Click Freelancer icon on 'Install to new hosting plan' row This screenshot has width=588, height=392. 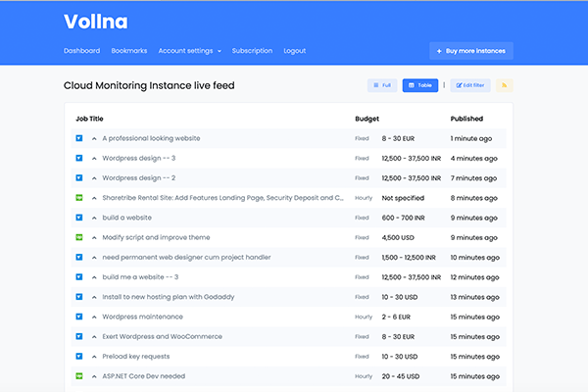79,297
